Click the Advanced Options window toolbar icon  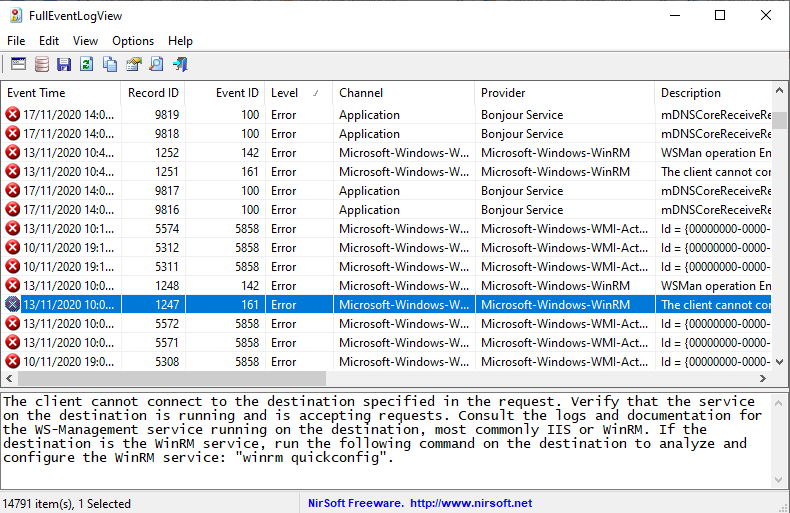click(x=17, y=65)
